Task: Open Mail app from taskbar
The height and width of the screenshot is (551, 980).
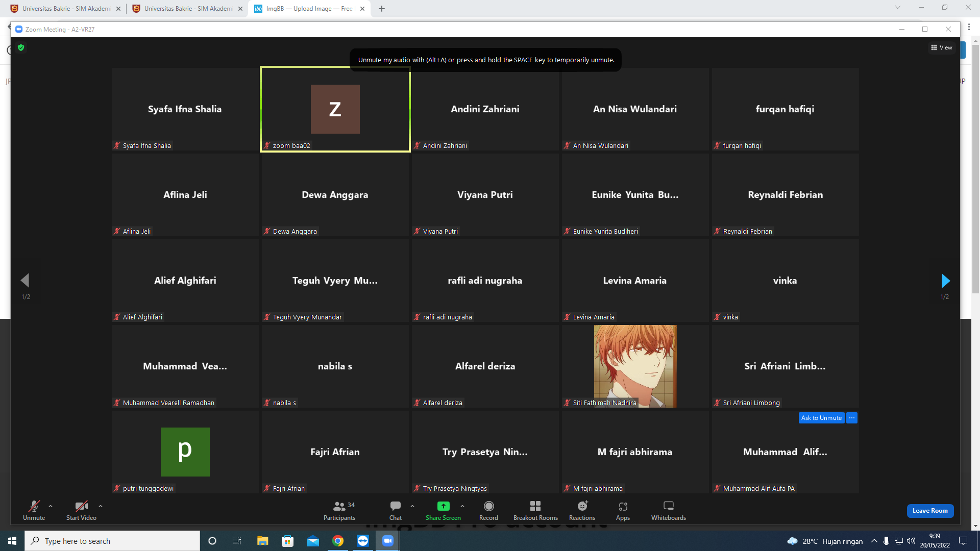Action: pos(313,541)
